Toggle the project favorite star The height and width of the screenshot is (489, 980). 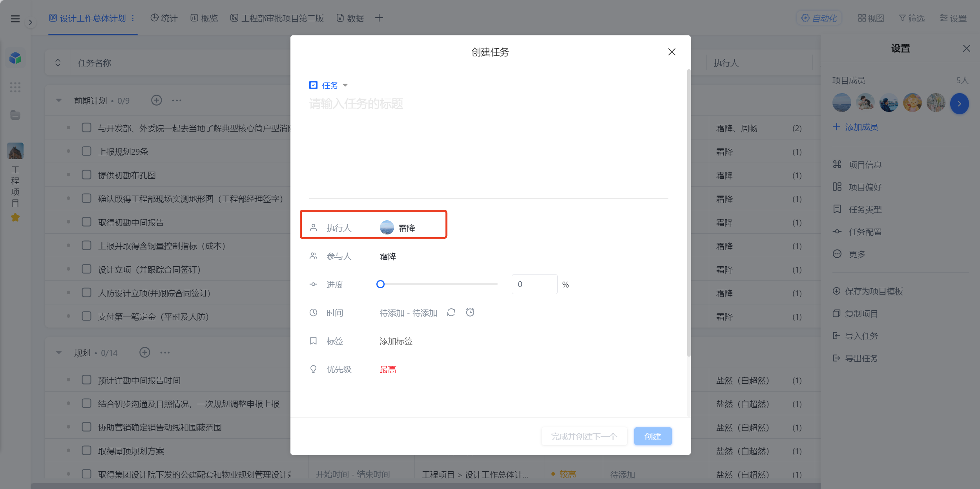(15, 217)
